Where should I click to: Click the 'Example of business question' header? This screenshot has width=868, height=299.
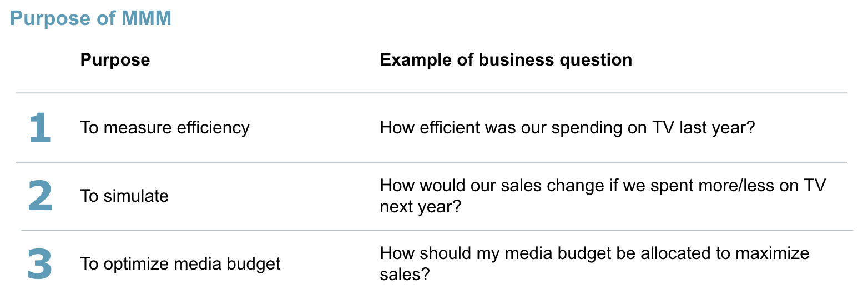(x=506, y=59)
